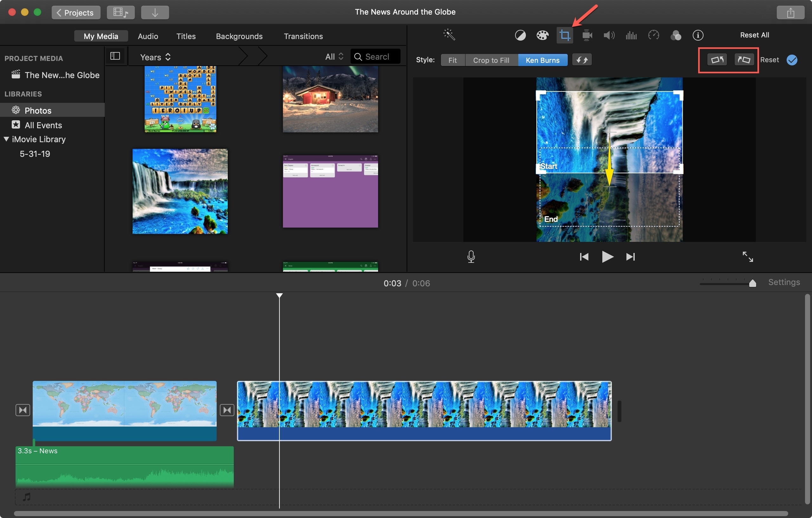Open the Speed speedometer icon
The image size is (812, 518).
point(653,35)
